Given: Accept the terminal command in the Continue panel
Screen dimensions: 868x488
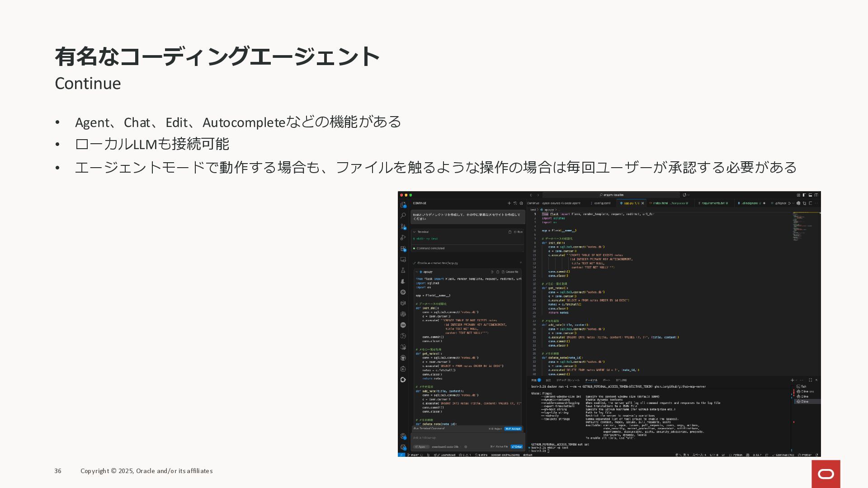Looking at the screenshot, I should tap(513, 429).
